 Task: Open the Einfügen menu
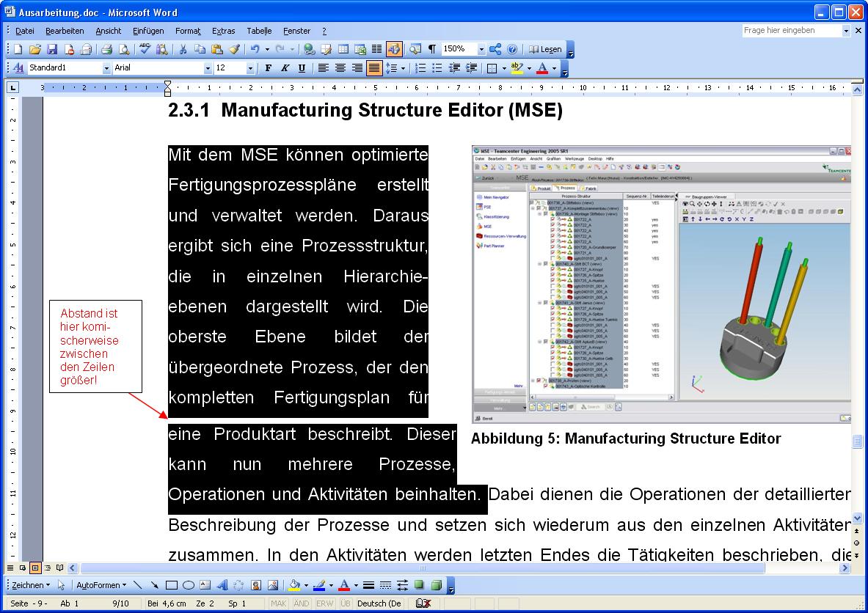148,31
